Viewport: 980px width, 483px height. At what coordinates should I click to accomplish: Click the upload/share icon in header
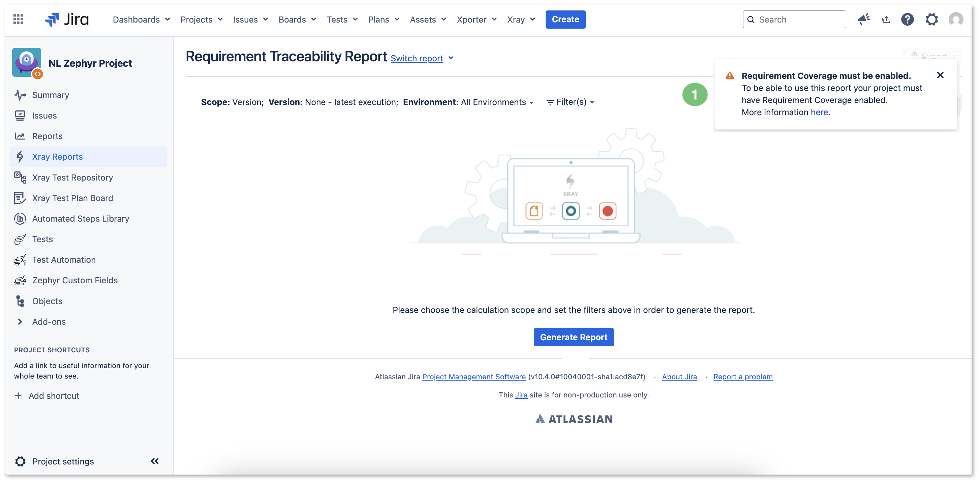click(886, 19)
